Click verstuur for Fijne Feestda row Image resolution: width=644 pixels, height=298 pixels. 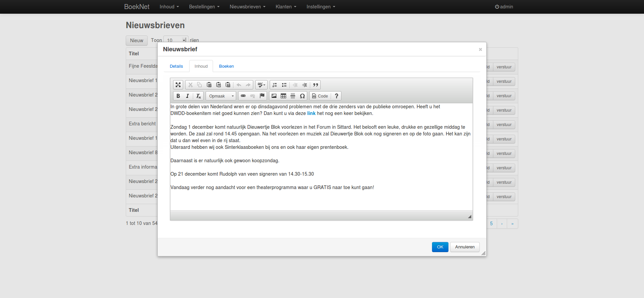click(504, 67)
